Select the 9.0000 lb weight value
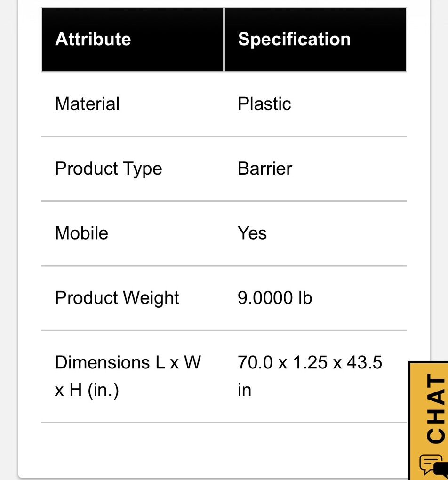 [x=275, y=298]
